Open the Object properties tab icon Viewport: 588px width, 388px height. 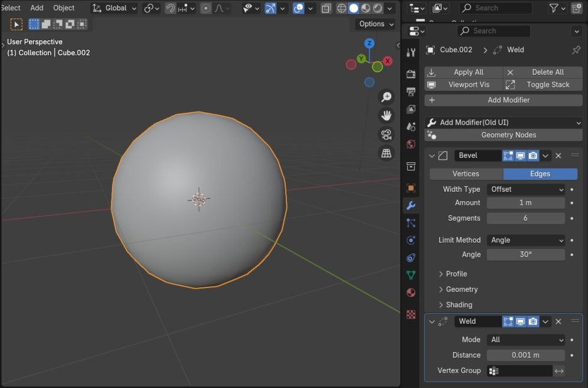click(411, 188)
